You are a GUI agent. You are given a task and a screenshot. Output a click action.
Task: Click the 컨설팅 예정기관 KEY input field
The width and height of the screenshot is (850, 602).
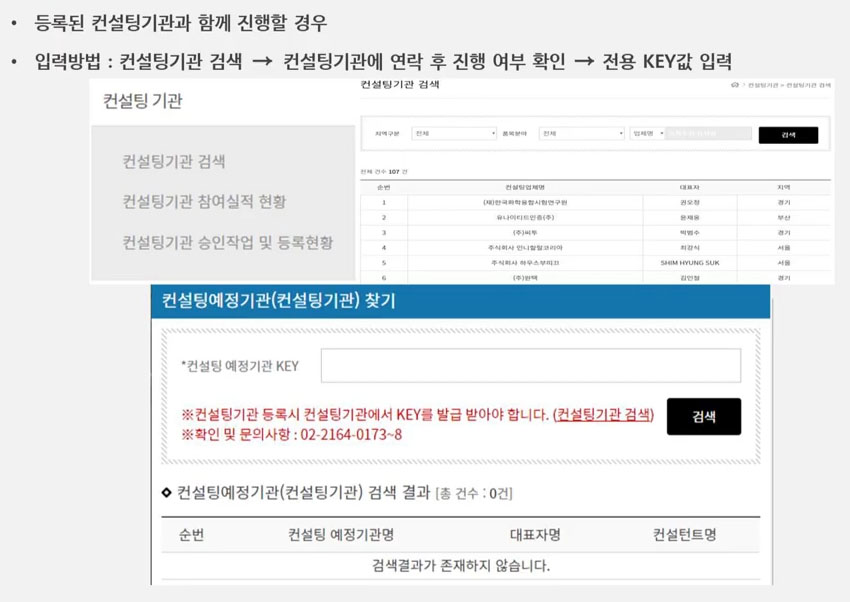[530, 366]
